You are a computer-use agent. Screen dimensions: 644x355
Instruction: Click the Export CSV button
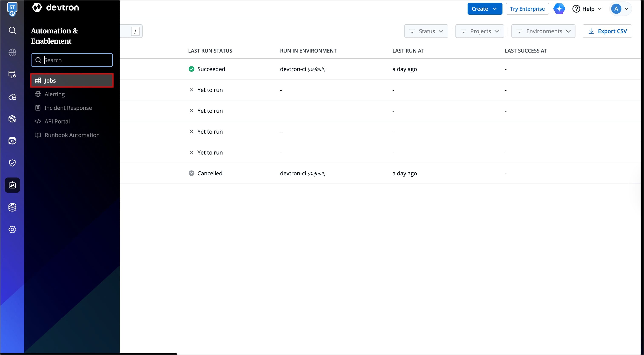(x=607, y=31)
